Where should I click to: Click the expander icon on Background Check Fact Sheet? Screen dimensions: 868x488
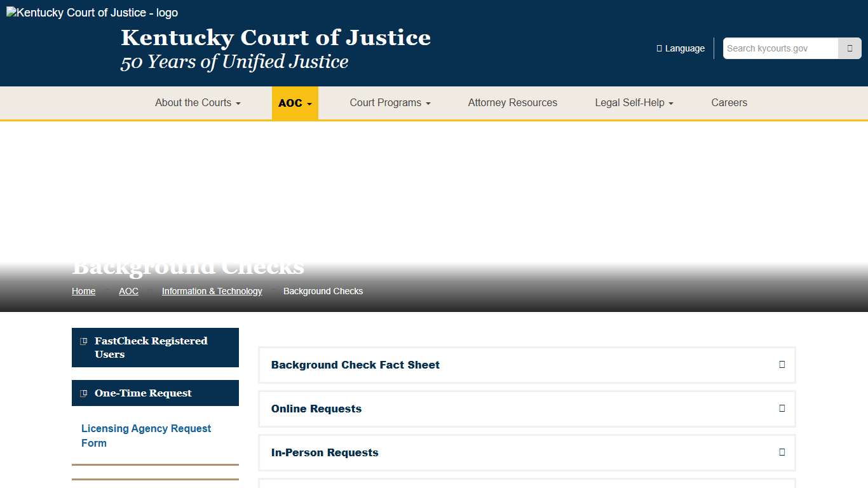pyautogui.click(x=781, y=365)
